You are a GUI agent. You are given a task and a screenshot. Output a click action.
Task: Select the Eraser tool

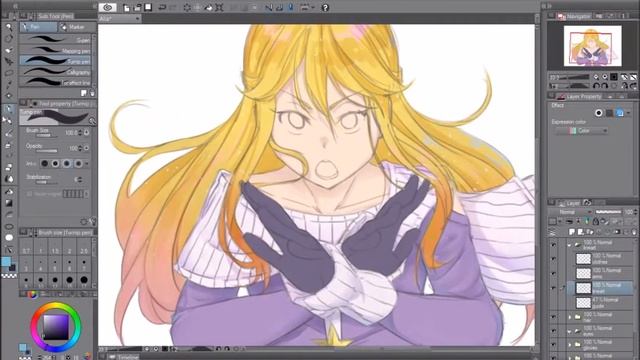coord(9,167)
